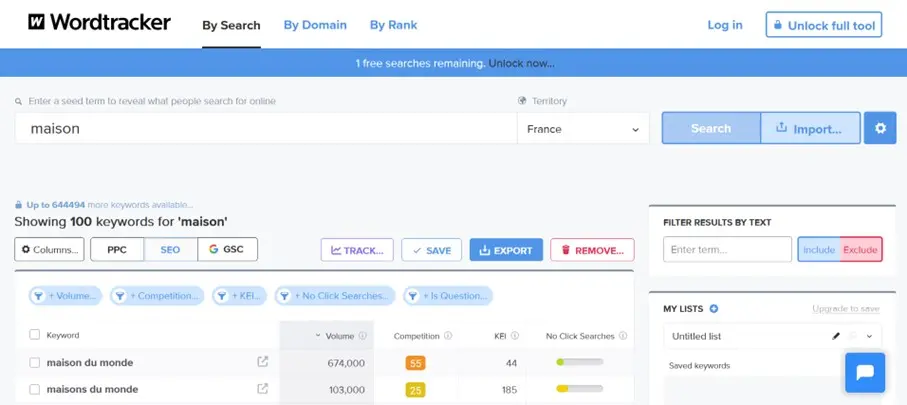The width and height of the screenshot is (907, 405).
Task: Click the Import button
Action: (x=809, y=128)
